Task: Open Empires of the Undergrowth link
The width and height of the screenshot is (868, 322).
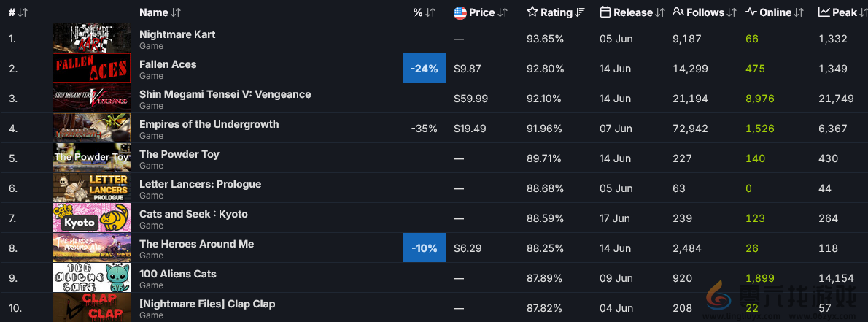Action: tap(209, 124)
